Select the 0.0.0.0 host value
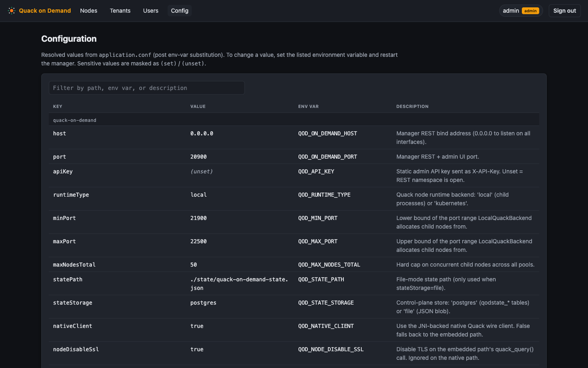The image size is (588, 368). click(x=202, y=133)
